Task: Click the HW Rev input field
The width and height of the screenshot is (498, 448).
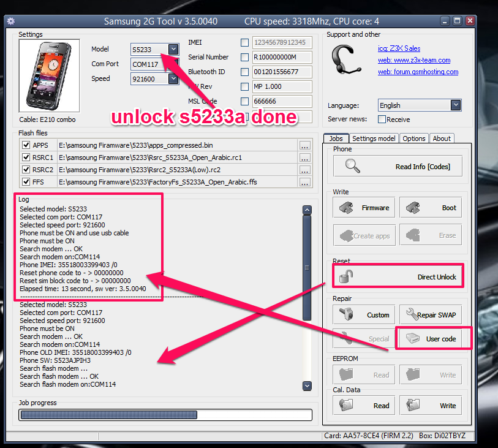Action: click(x=282, y=86)
